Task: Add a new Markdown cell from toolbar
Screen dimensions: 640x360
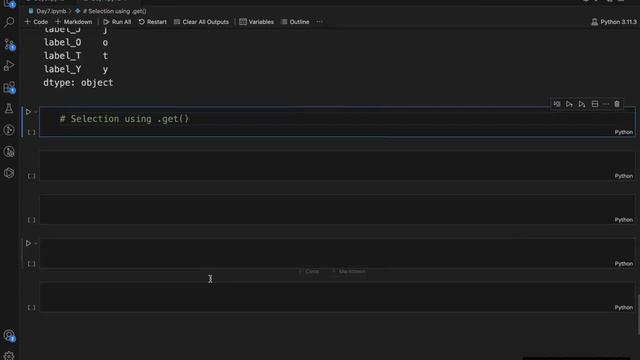Action: (x=73, y=22)
